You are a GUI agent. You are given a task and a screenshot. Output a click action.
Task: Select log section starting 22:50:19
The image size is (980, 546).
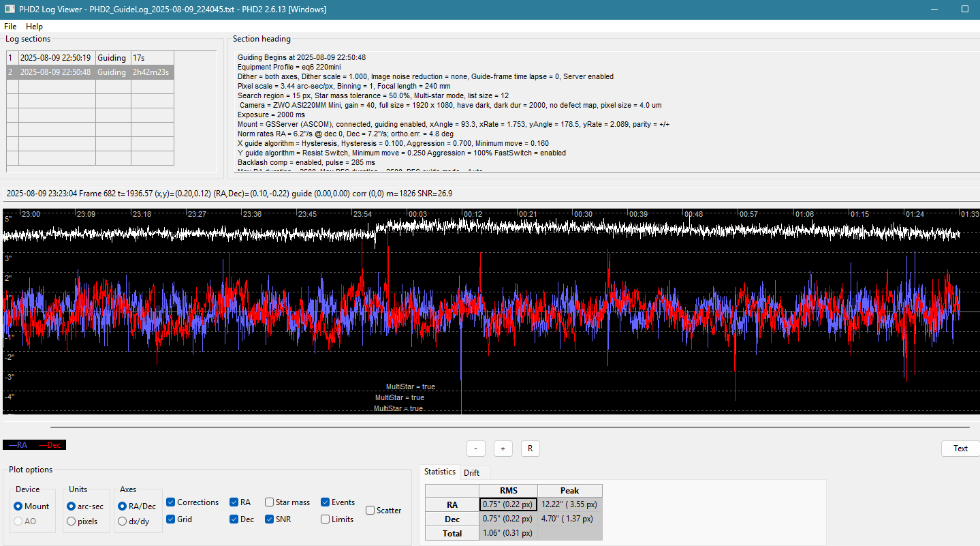[90, 58]
